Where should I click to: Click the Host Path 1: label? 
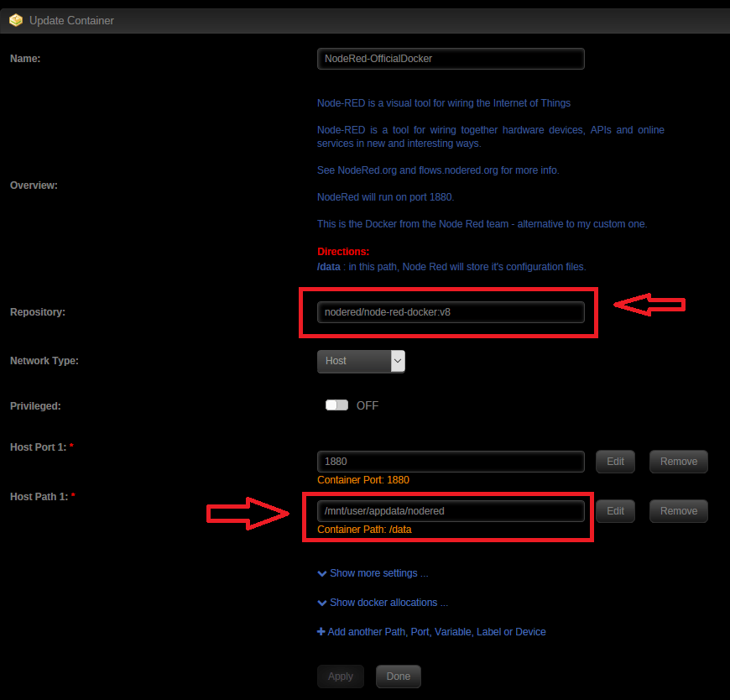39,497
